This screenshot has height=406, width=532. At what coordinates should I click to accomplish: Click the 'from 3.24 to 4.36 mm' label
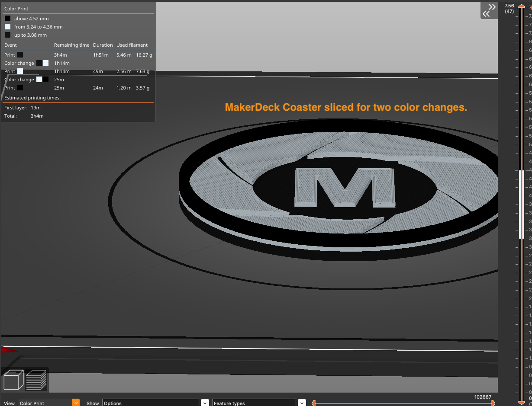pyautogui.click(x=38, y=27)
